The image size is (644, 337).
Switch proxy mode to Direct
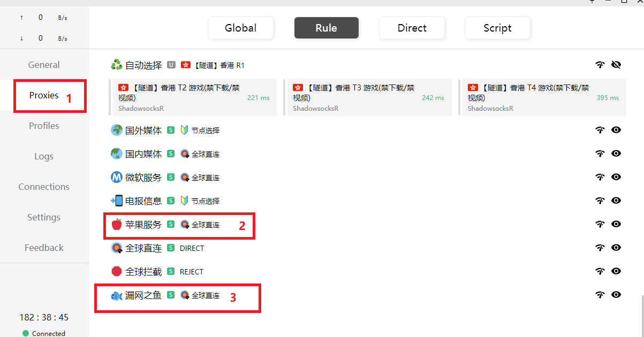point(412,28)
